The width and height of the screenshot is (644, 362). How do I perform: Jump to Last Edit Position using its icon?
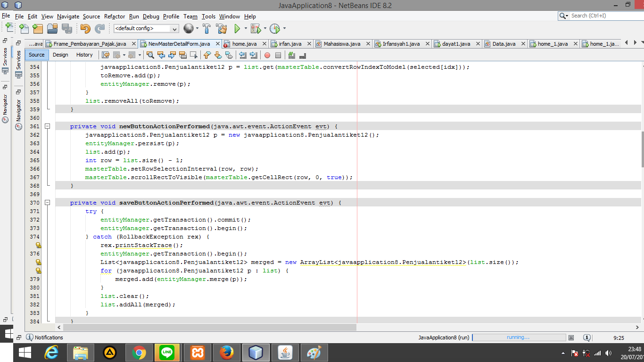point(105,55)
